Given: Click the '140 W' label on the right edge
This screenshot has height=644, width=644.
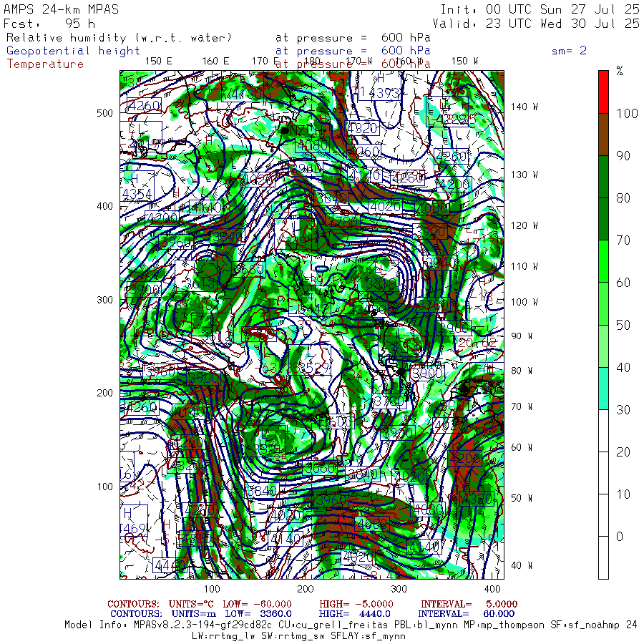Looking at the screenshot, I should [524, 107].
